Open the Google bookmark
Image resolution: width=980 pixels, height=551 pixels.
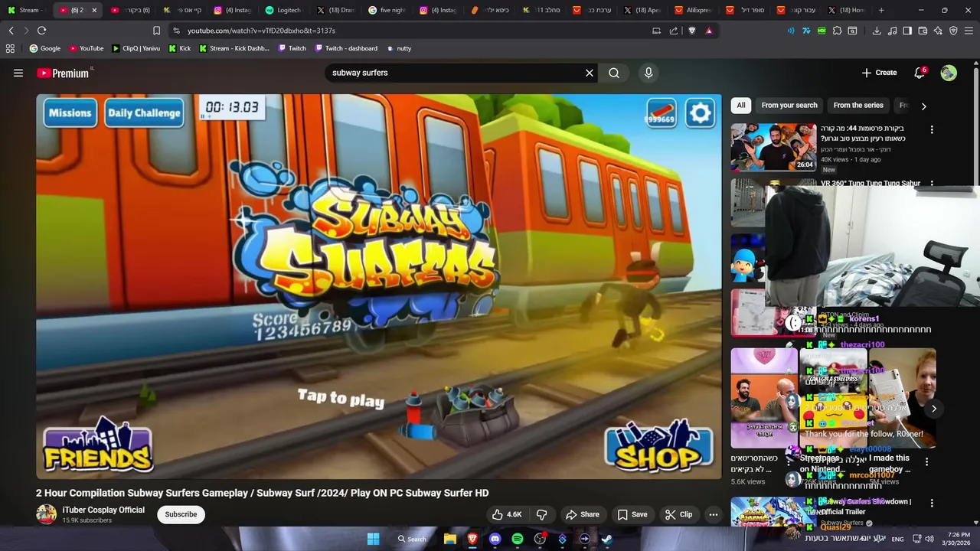tap(45, 48)
